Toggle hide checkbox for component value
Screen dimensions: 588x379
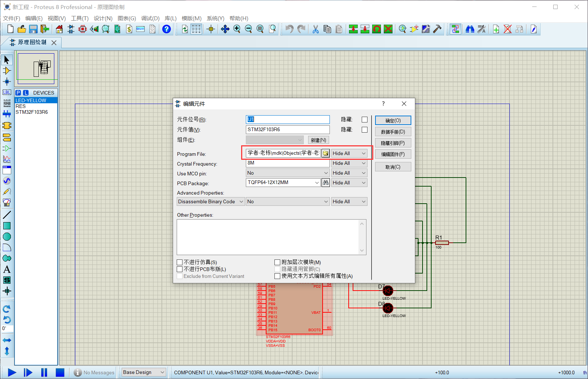(365, 130)
